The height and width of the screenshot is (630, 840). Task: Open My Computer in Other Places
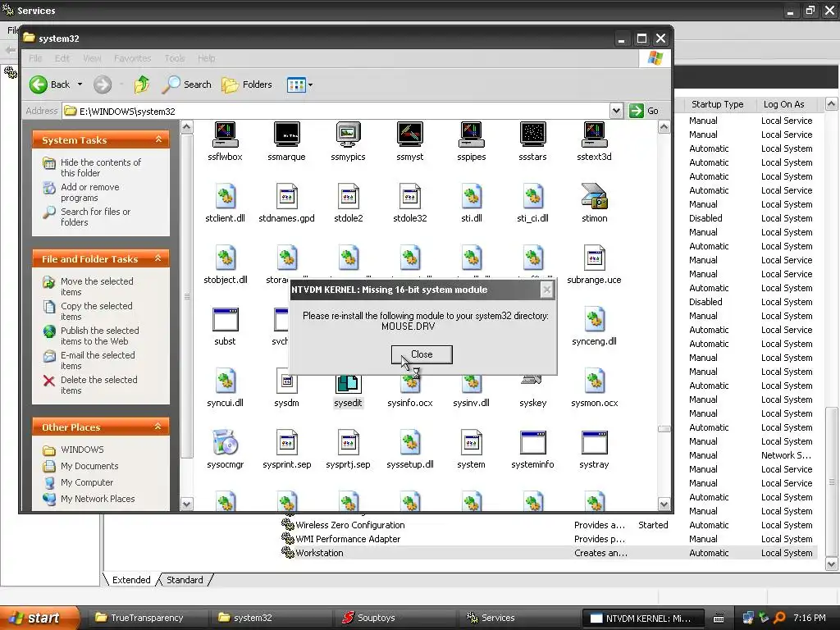(87, 482)
